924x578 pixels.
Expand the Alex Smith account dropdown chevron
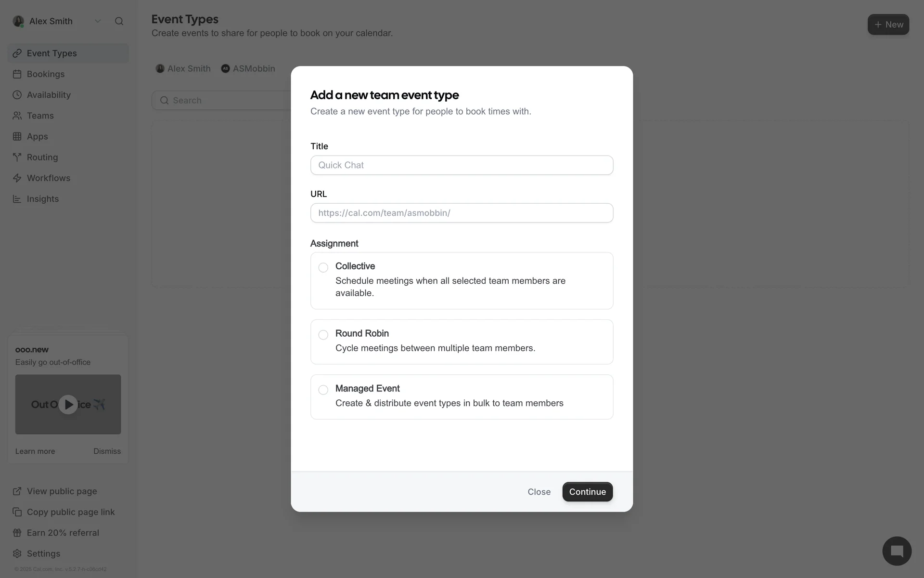click(x=98, y=21)
